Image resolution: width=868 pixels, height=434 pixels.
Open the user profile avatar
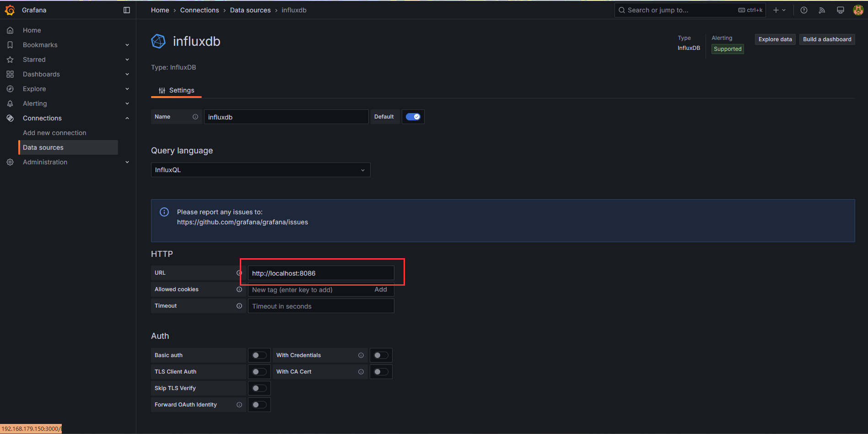pos(858,10)
